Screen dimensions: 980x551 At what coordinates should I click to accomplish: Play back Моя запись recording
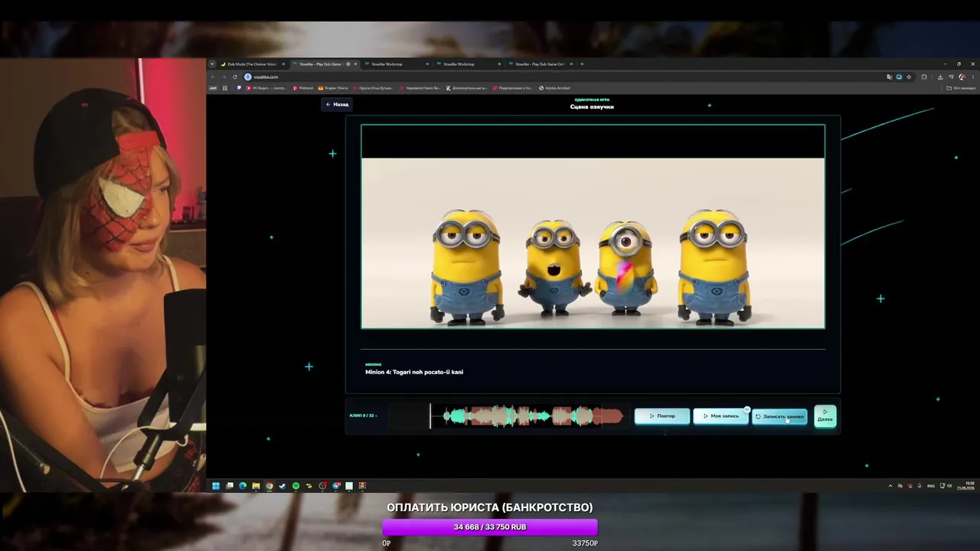pyautogui.click(x=720, y=416)
